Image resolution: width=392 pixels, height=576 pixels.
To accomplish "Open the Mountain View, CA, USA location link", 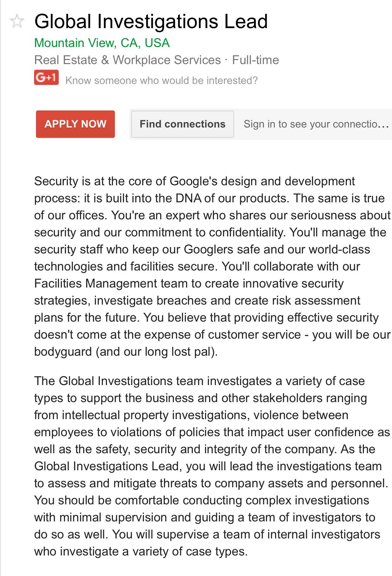I will [102, 43].
